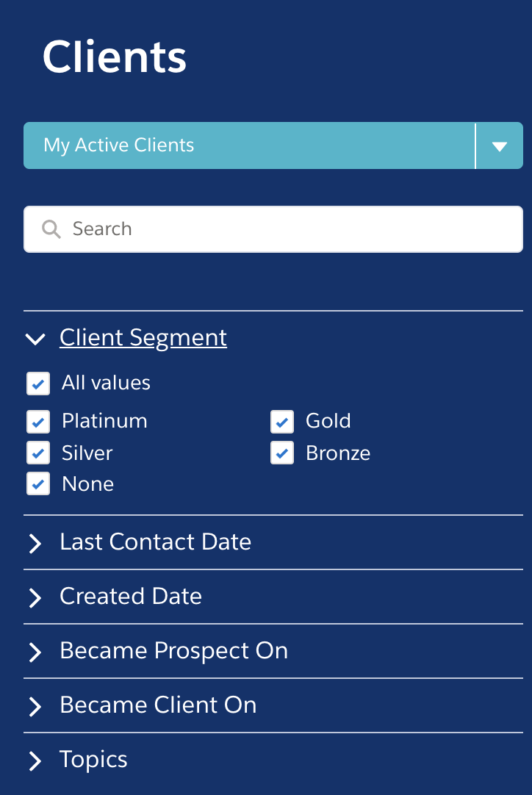This screenshot has width=532, height=795.
Task: Click the Topics filter label
Action: click(x=93, y=760)
